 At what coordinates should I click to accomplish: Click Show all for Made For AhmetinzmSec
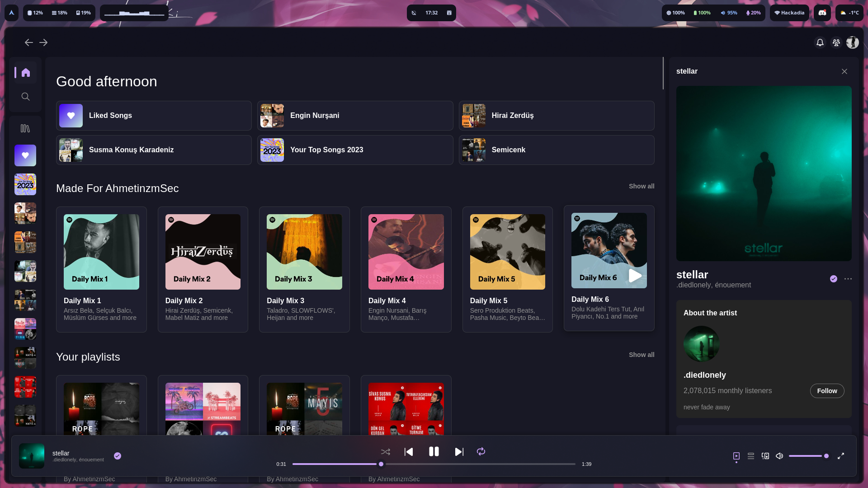click(x=641, y=186)
